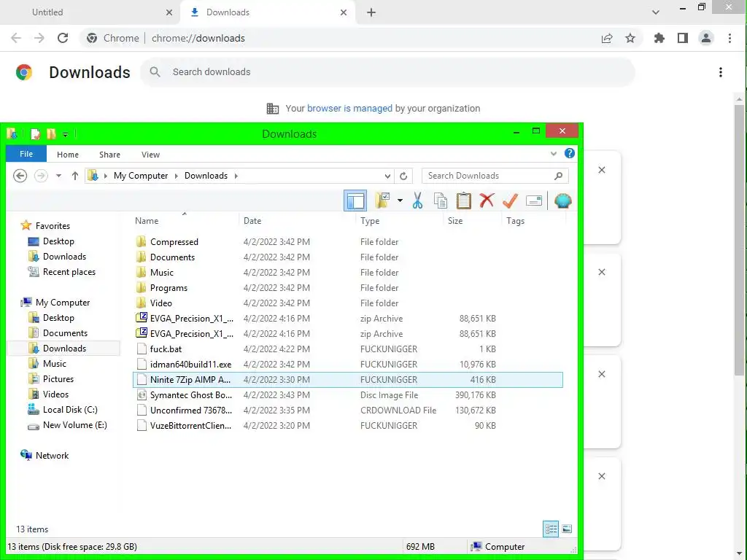
Task: Select Videos under My Computer
Action: 55,394
